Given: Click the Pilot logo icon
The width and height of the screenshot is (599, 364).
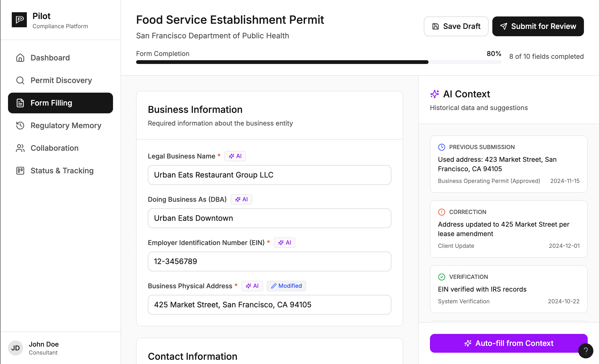Looking at the screenshot, I should (20, 20).
